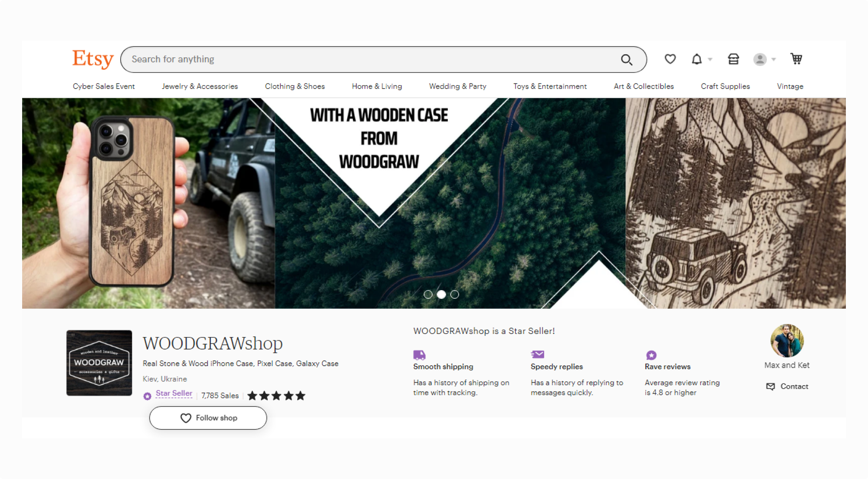Open the shopping cart icon
The image size is (868, 479).
point(796,59)
